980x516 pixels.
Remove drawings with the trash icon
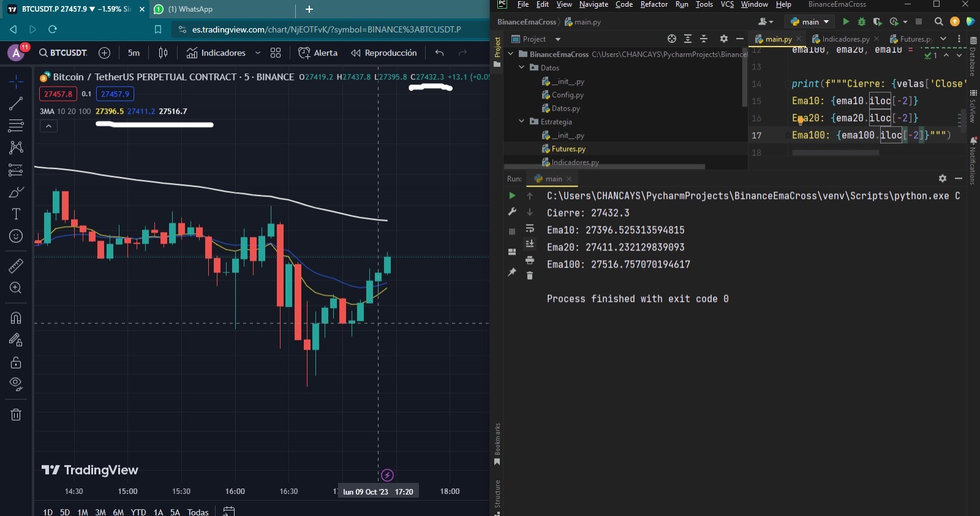coord(16,414)
